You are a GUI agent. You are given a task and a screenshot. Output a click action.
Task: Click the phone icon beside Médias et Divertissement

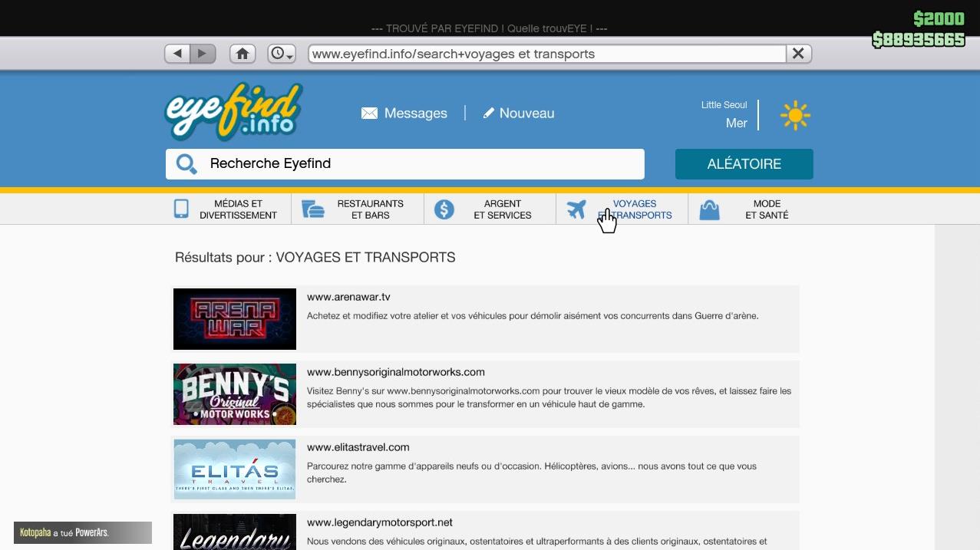click(x=180, y=208)
